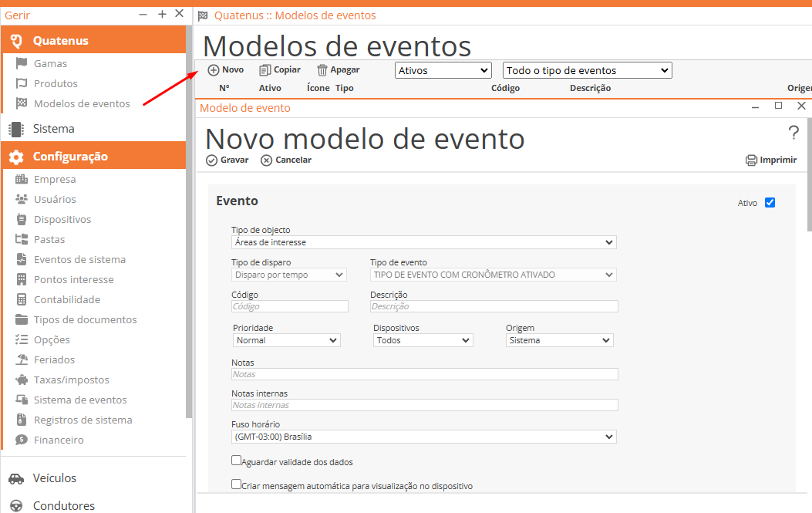Image resolution: width=812 pixels, height=513 pixels.
Task: Click the Cancelar X icon
Action: [x=267, y=160]
